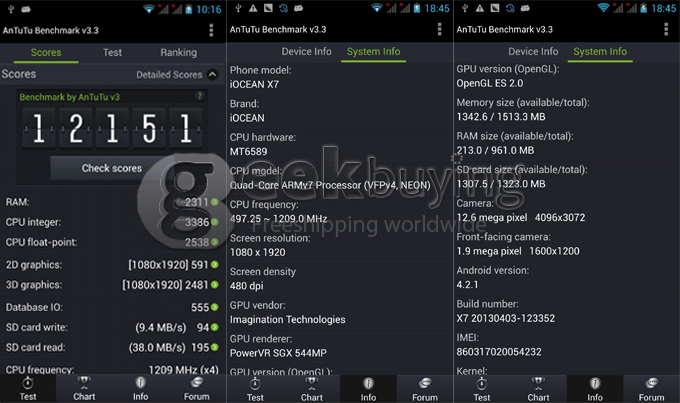Select System Info tab in middle screen
Viewport: 680px width, 403px height.
pos(373,52)
